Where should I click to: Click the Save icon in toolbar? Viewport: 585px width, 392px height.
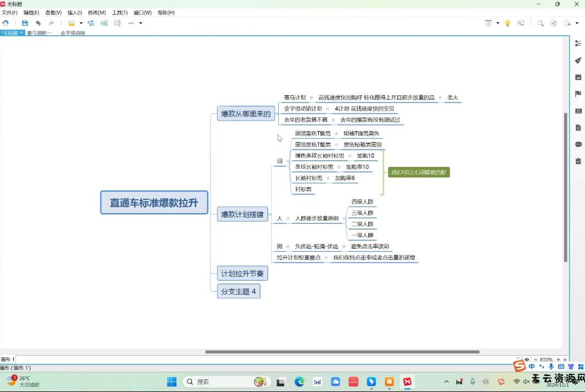click(25, 23)
